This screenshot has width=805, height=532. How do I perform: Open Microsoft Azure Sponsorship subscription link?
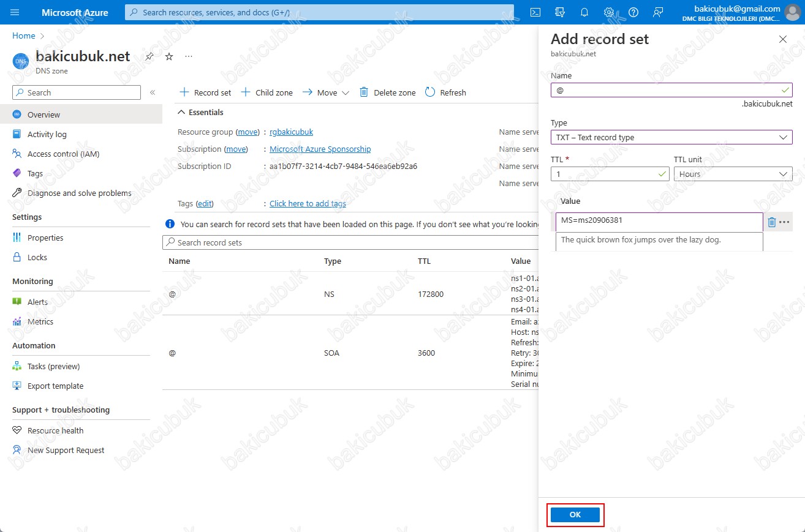(320, 149)
